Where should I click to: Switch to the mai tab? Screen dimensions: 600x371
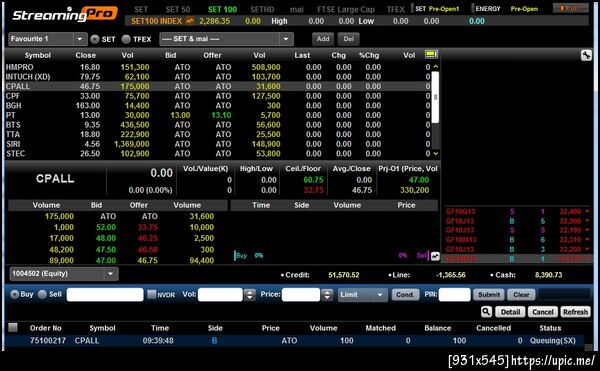pyautogui.click(x=297, y=9)
